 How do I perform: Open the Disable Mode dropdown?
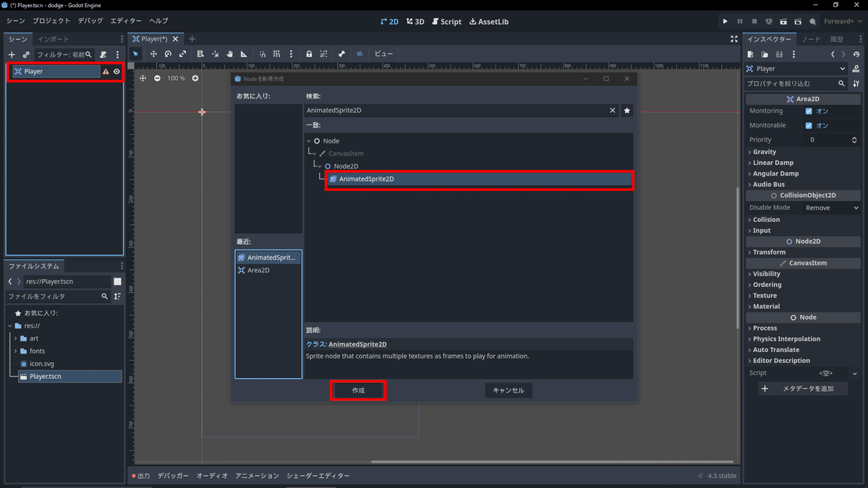(832, 207)
